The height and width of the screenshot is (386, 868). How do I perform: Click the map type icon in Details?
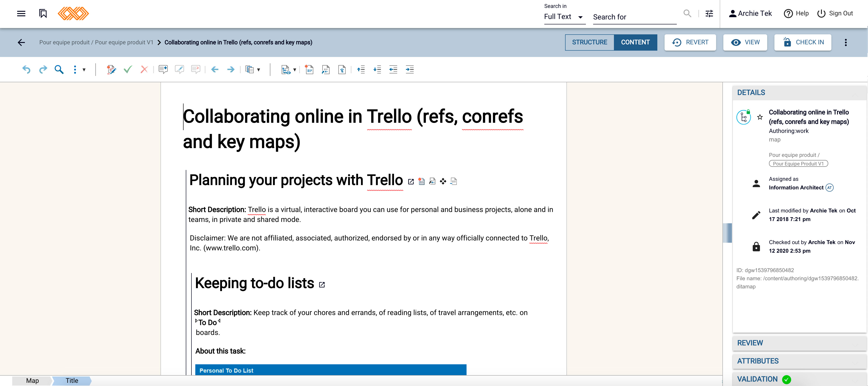743,117
